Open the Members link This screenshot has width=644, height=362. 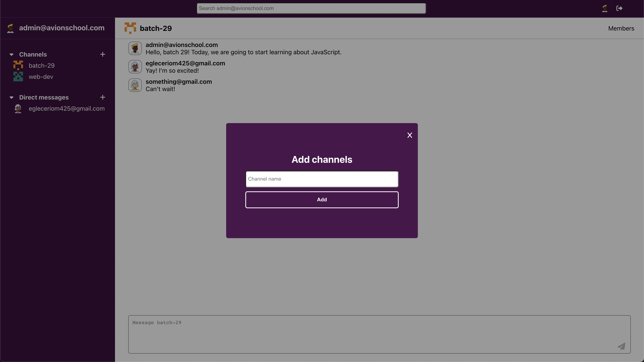point(621,29)
